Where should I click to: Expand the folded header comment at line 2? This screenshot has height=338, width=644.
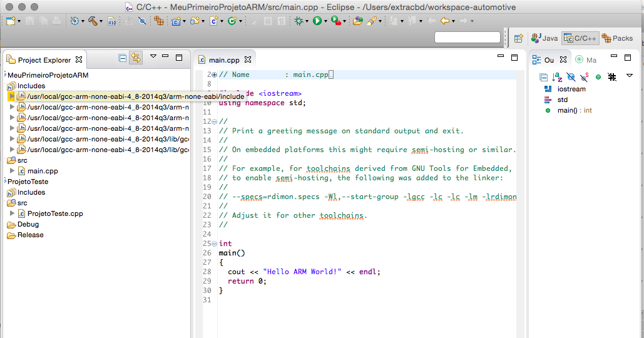point(215,74)
